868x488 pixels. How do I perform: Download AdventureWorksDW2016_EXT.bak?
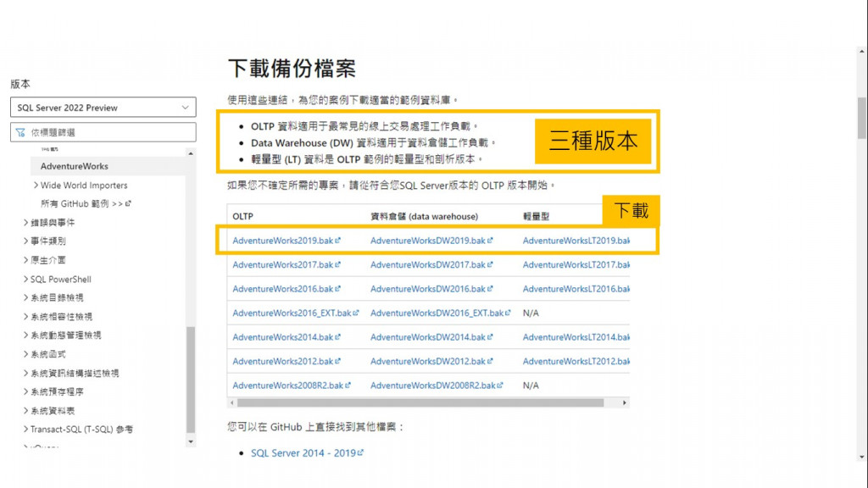pos(440,313)
